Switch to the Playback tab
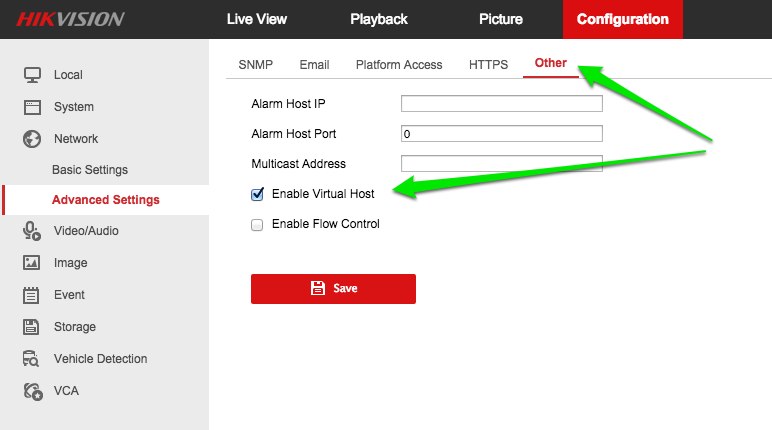The width and height of the screenshot is (772, 430). point(379,19)
